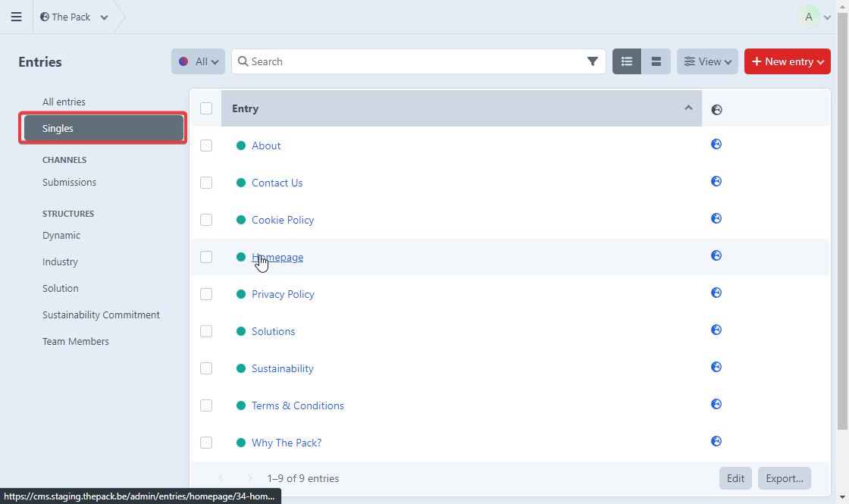The height and width of the screenshot is (504, 849).
Task: Switch to card view icon
Action: [656, 61]
